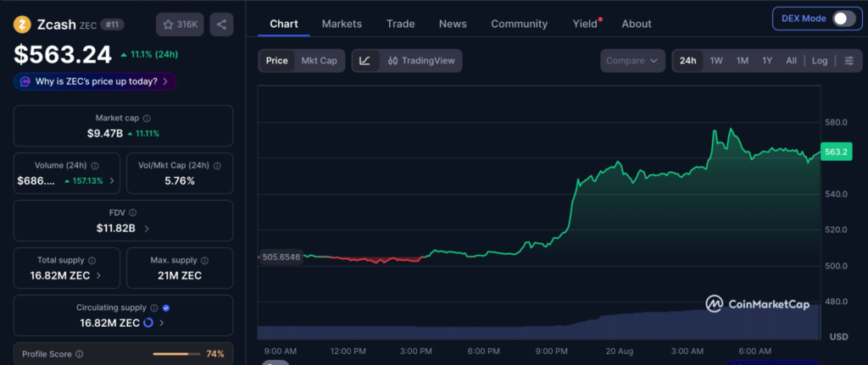Switch to line chart view icon
868x365 pixels.
[x=364, y=61]
